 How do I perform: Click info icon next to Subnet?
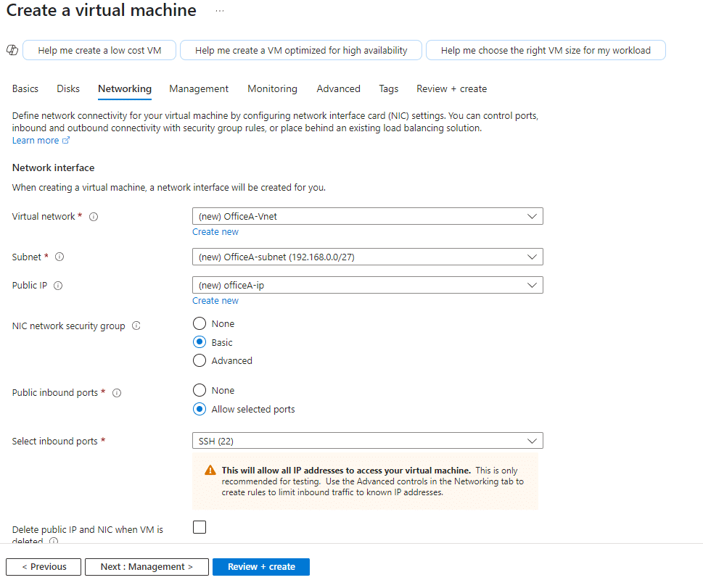[x=59, y=257]
